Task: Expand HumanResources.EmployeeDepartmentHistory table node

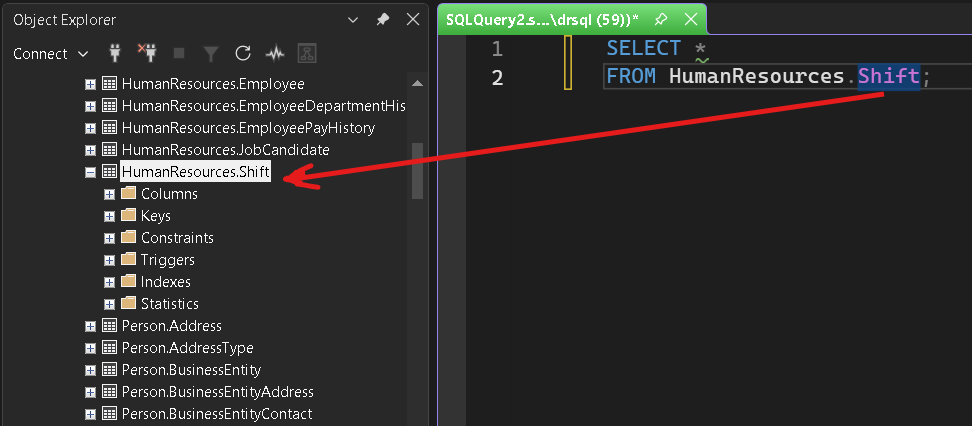Action: [x=91, y=106]
